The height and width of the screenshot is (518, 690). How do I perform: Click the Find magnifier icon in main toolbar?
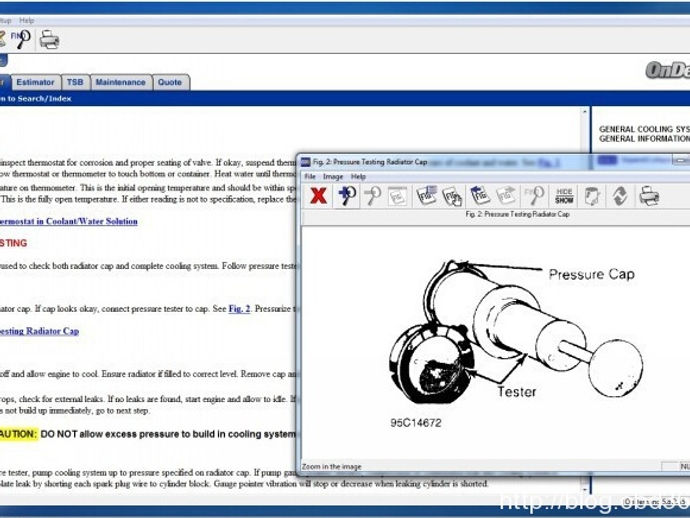21,39
